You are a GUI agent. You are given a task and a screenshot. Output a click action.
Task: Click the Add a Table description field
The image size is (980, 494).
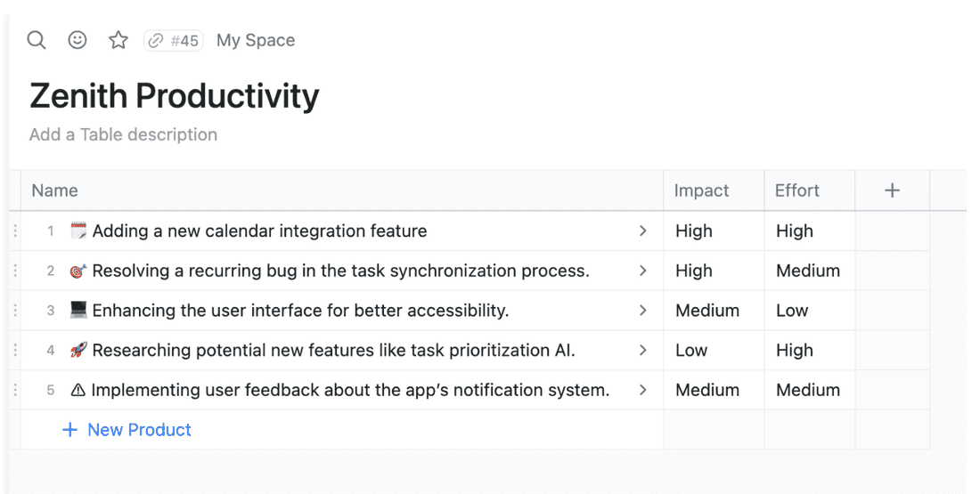coord(123,134)
